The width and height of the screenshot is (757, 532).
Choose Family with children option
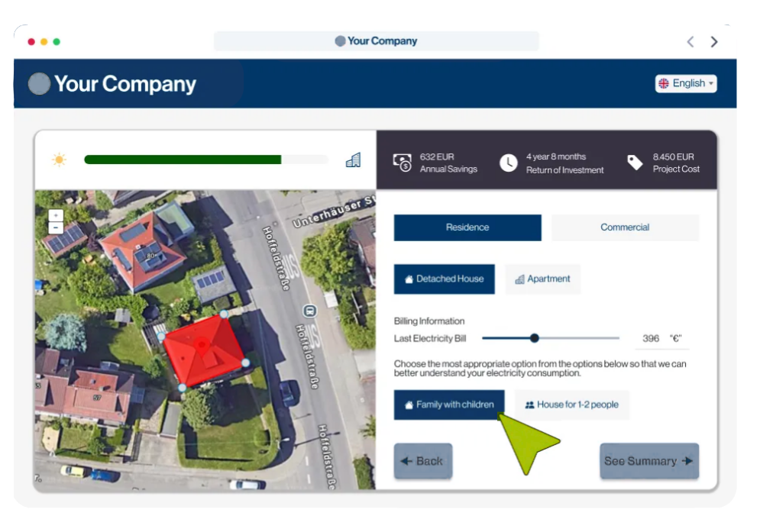pyautogui.click(x=448, y=405)
